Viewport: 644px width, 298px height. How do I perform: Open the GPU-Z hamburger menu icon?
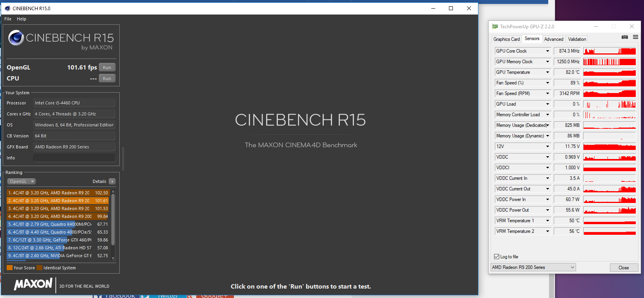click(x=635, y=37)
